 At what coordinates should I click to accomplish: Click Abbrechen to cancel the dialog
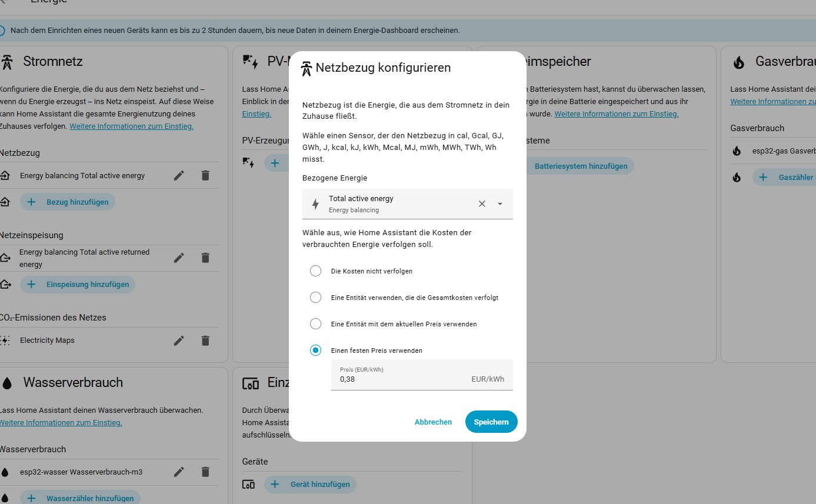433,422
